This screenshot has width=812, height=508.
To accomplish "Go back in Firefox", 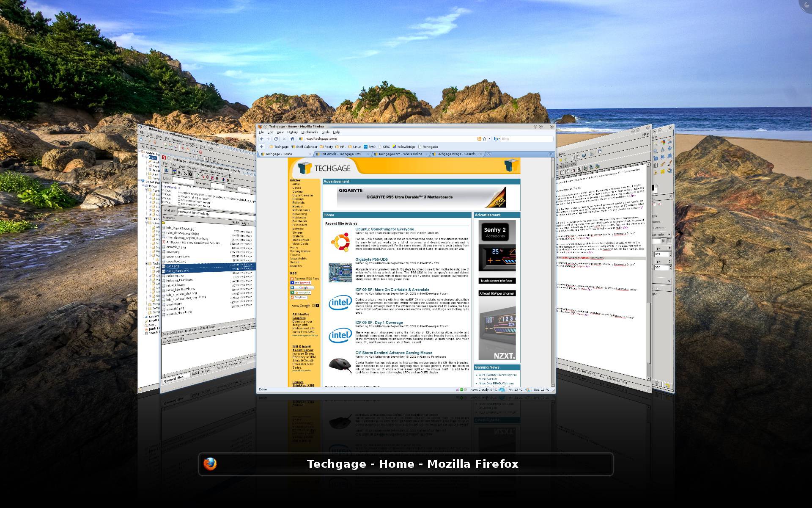I will coord(262,139).
